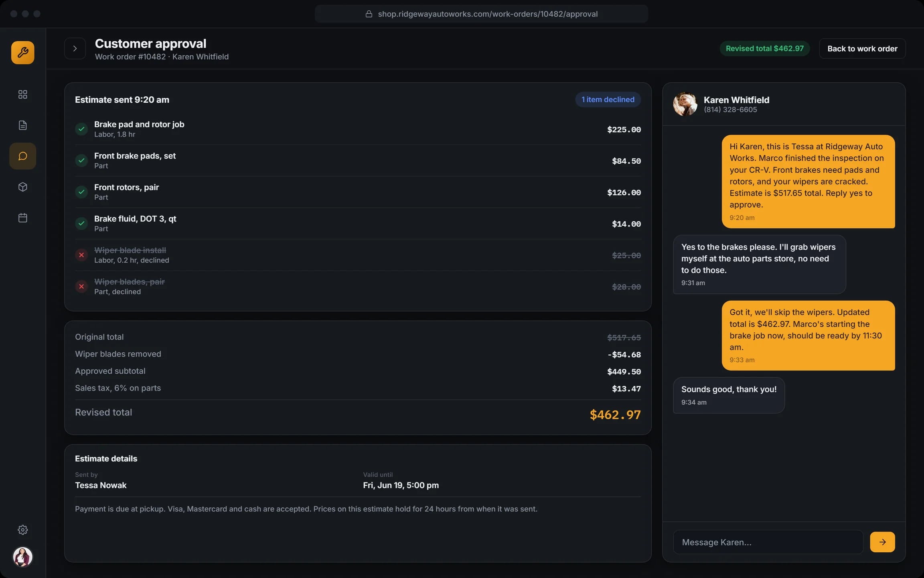This screenshot has height=578, width=924.
Task: Click the -$54.68 wiper blades removed amount
Action: point(624,355)
